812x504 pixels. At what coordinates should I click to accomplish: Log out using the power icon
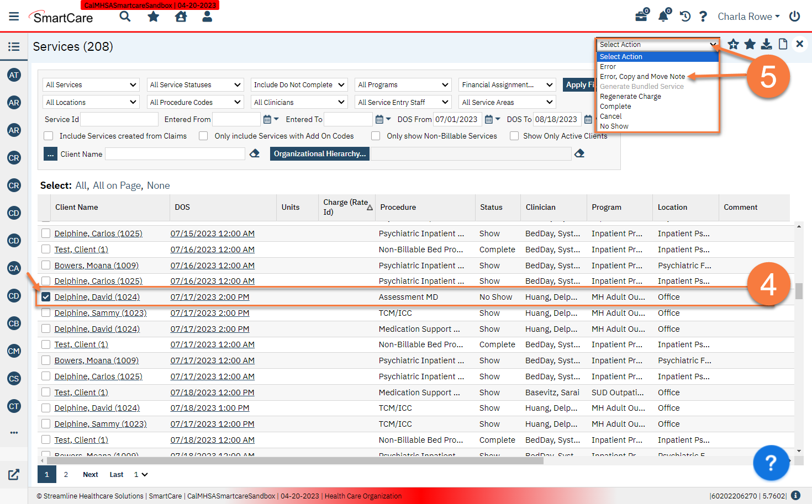click(794, 17)
